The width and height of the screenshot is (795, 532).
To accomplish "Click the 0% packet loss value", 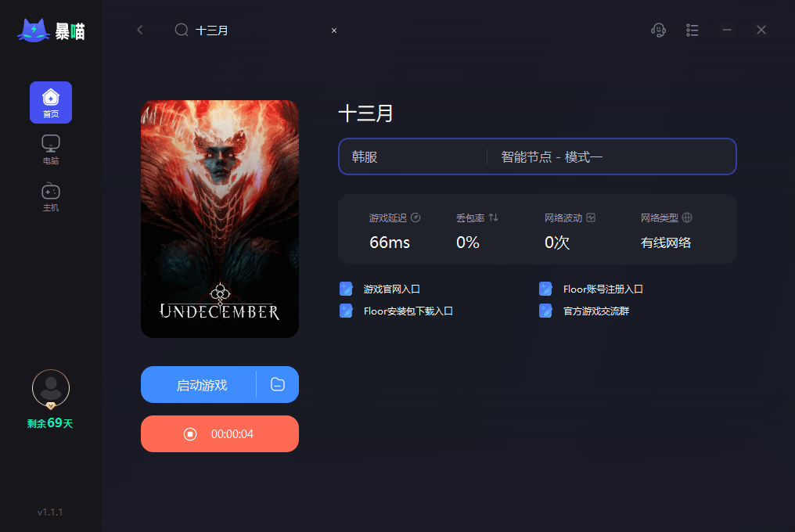I will (x=467, y=243).
